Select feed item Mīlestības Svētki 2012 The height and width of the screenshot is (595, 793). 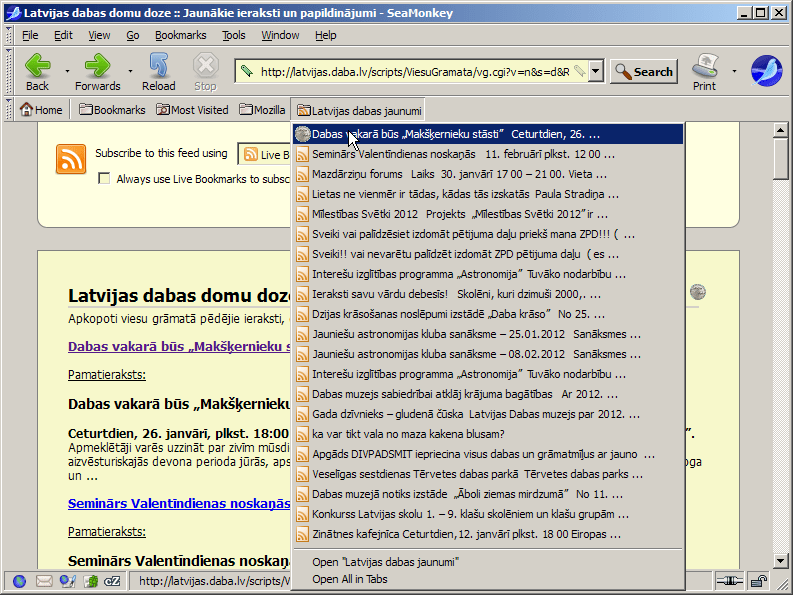488,214
